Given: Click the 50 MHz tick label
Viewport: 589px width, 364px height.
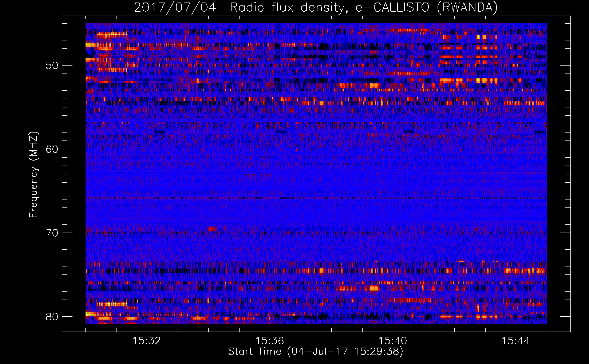Looking at the screenshot, I should coord(52,66).
